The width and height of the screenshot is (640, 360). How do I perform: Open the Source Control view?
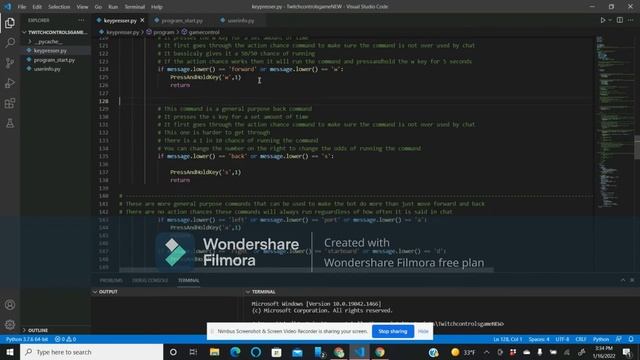pos(10,63)
